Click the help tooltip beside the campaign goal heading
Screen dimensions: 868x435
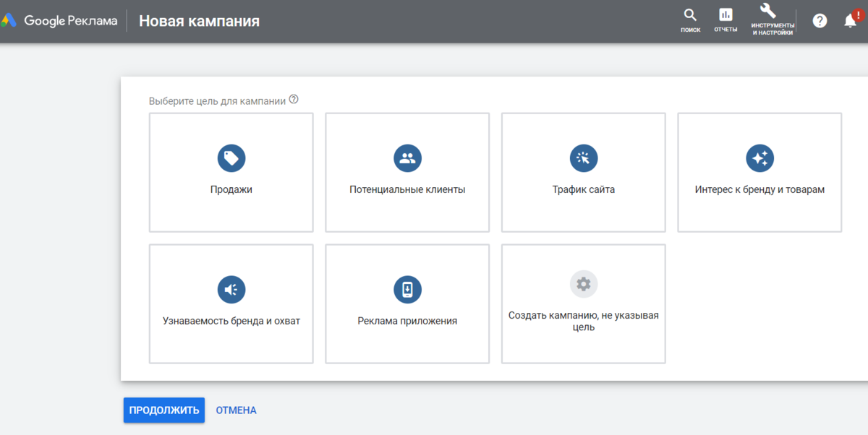pyautogui.click(x=294, y=100)
